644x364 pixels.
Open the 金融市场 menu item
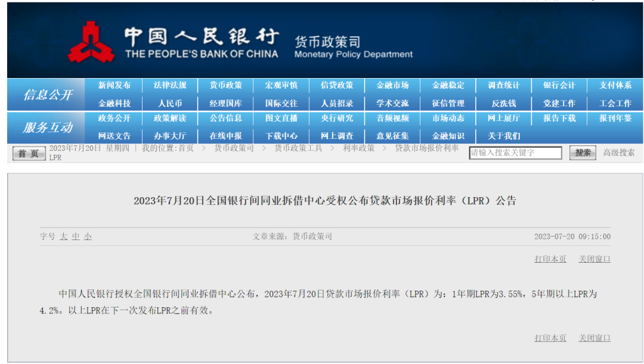tap(392, 85)
